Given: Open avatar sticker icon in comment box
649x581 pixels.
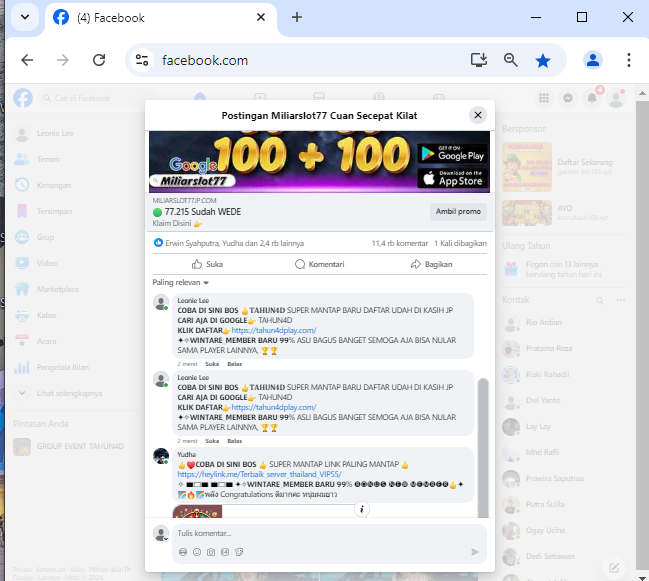Looking at the screenshot, I should click(183, 552).
